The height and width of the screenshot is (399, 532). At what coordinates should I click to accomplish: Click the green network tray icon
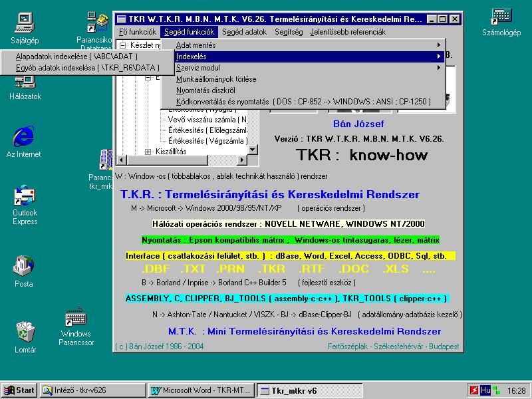(x=496, y=391)
